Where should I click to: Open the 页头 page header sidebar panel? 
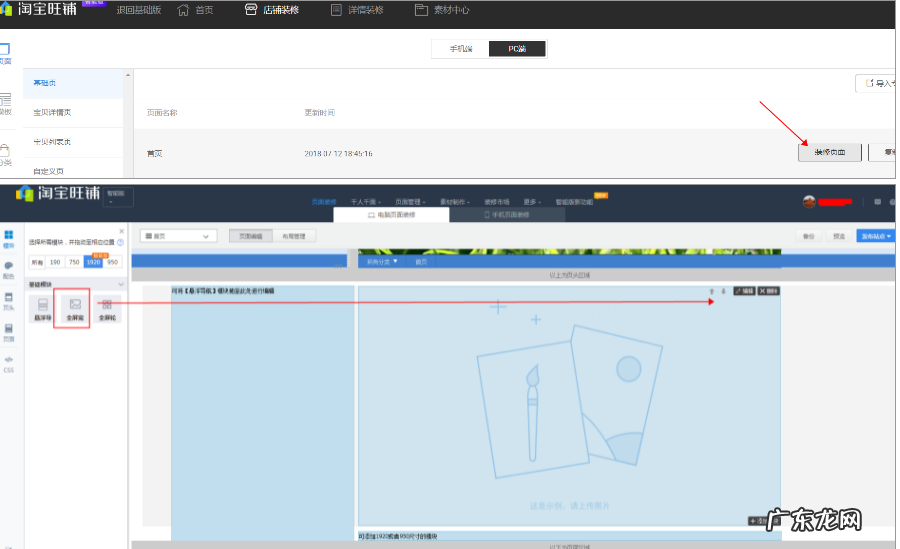(x=9, y=300)
